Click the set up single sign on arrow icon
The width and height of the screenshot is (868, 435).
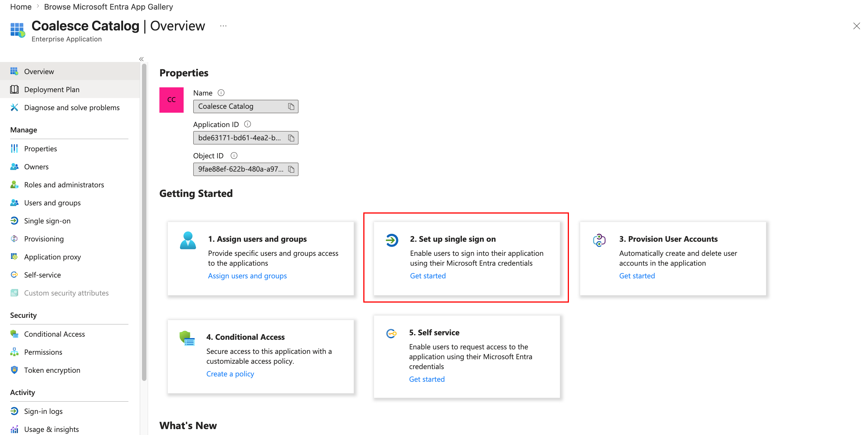point(392,240)
